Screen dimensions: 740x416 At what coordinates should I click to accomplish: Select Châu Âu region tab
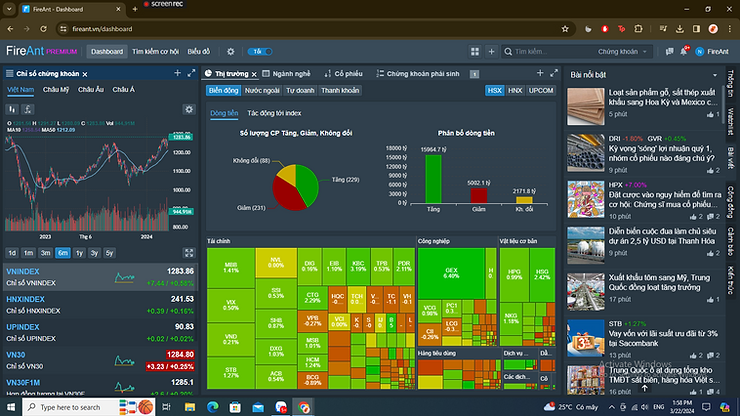coord(91,90)
